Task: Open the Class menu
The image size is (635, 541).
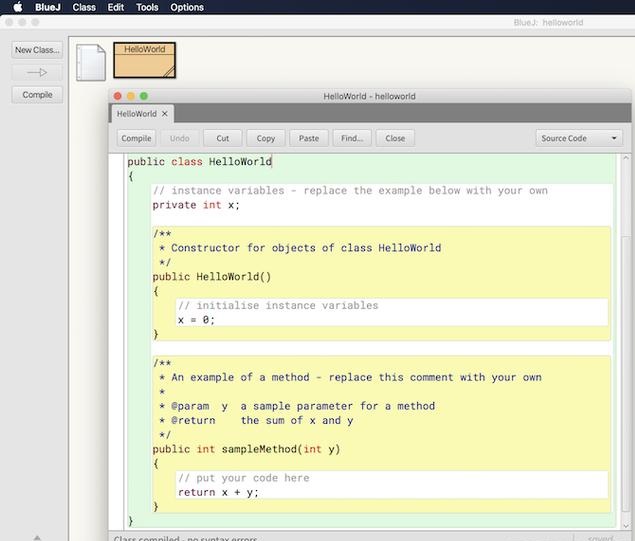Action: click(x=84, y=7)
